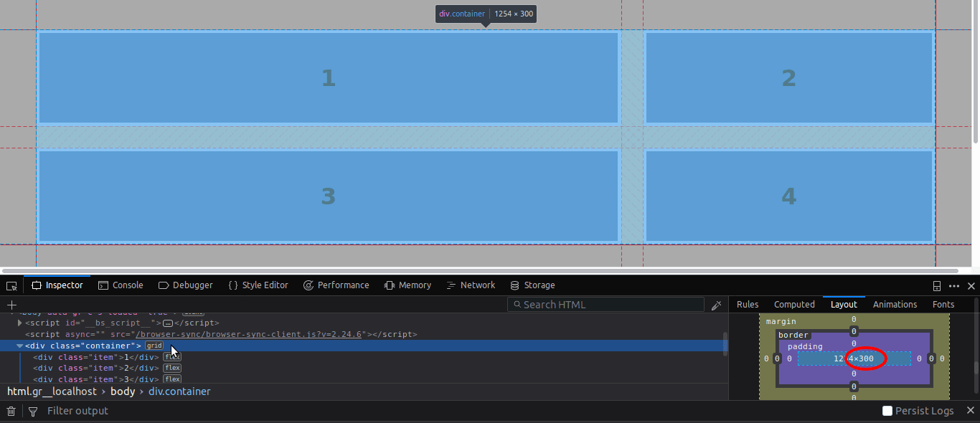Switch to the Computed sidebar tab
Screen dimensions: 980x423
[x=794, y=305]
